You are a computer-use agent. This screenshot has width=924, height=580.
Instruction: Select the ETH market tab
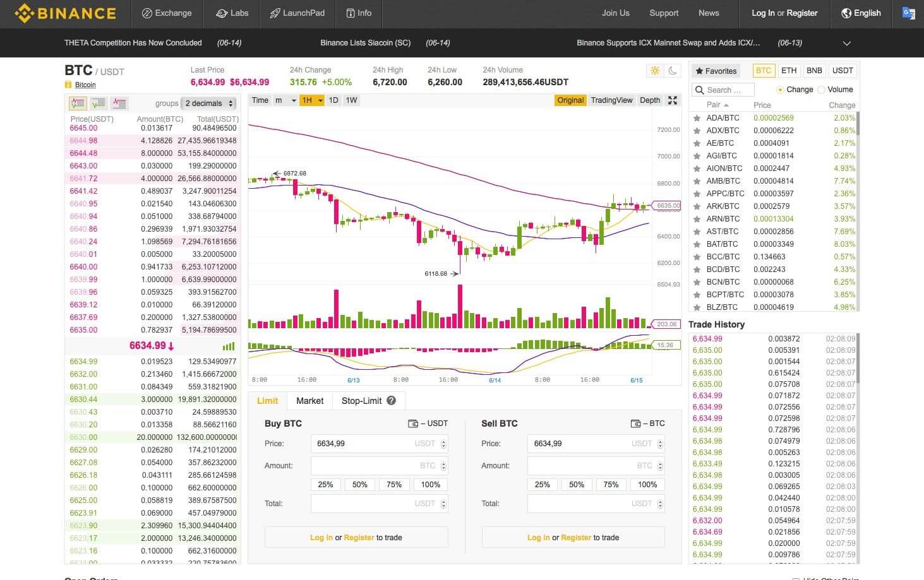coord(789,71)
